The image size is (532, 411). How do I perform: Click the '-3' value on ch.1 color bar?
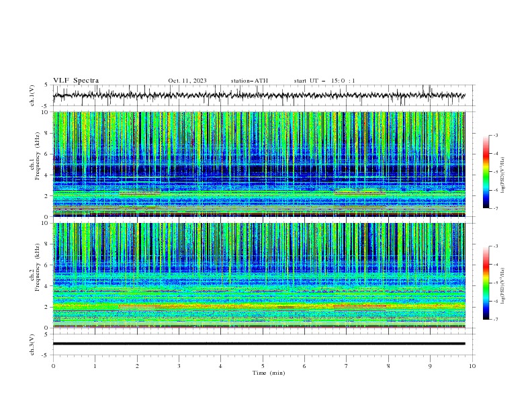pos(496,135)
